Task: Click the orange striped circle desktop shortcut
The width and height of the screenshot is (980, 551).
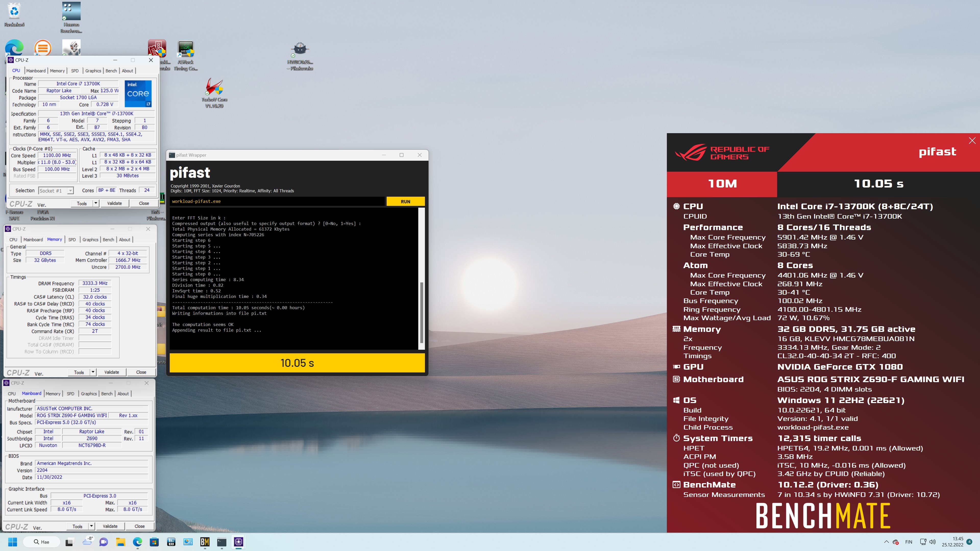Action: [43, 48]
